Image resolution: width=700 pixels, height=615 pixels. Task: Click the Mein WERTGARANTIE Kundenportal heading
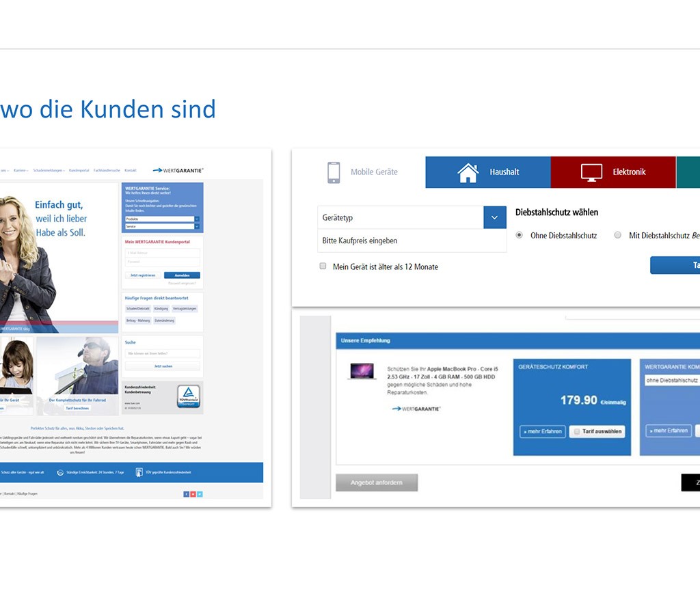158,242
